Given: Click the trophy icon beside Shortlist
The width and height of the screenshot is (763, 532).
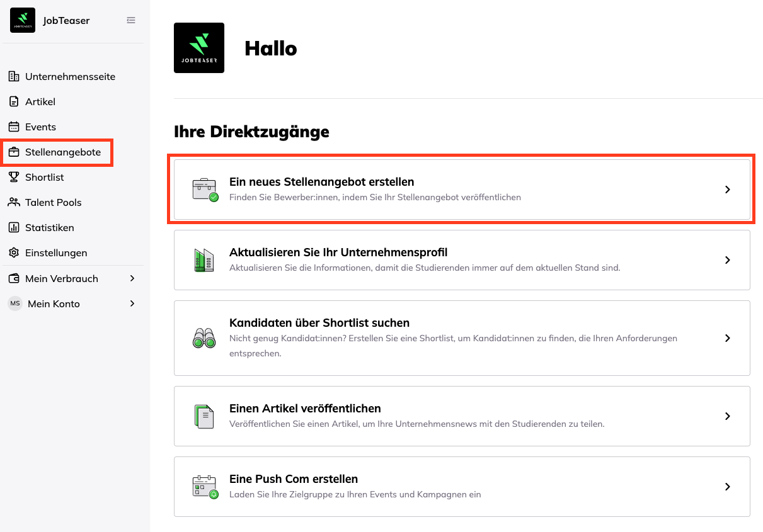Looking at the screenshot, I should 14,177.
